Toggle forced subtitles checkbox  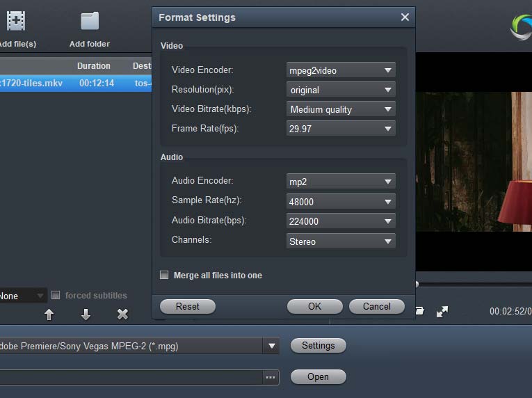[56, 295]
